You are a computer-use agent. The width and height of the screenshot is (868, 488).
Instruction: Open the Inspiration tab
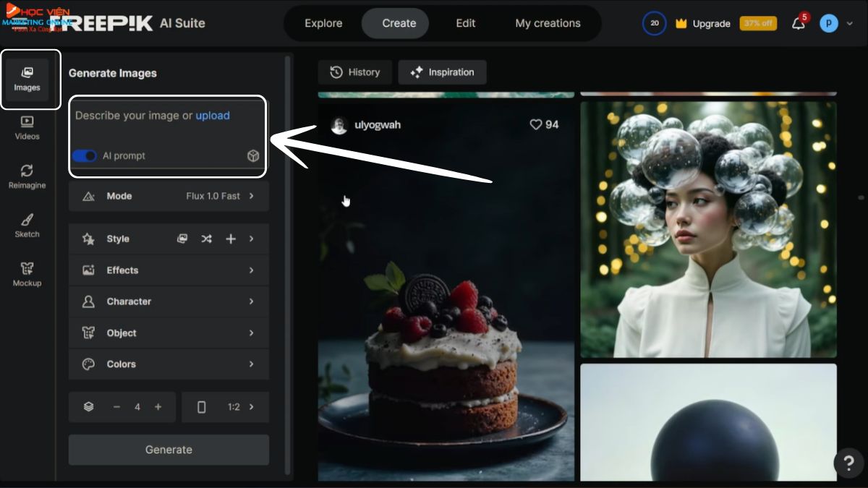[442, 72]
